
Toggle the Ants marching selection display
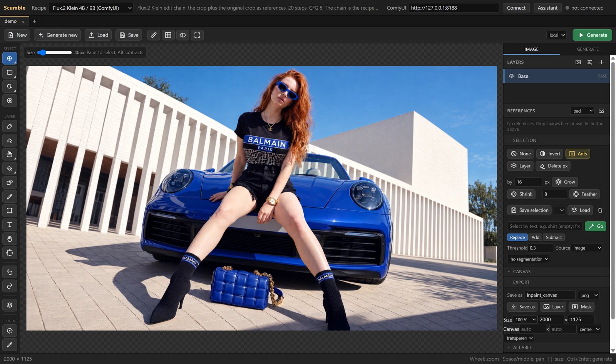pos(578,154)
